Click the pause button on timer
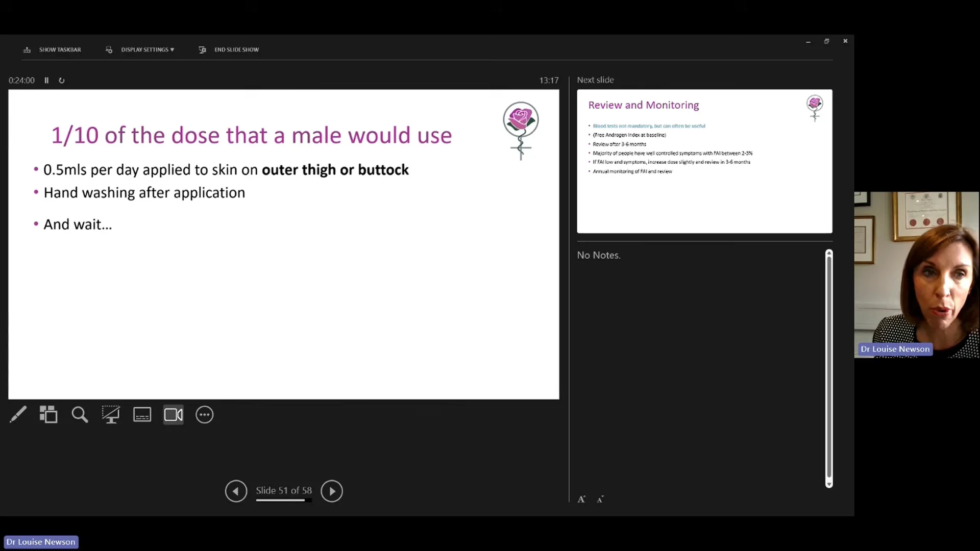980x551 pixels. pyautogui.click(x=46, y=80)
